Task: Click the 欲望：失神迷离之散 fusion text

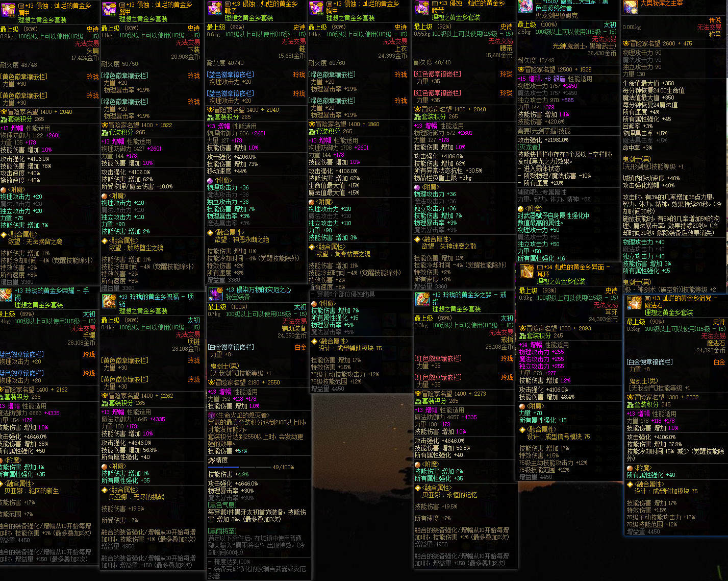Action: point(449,246)
